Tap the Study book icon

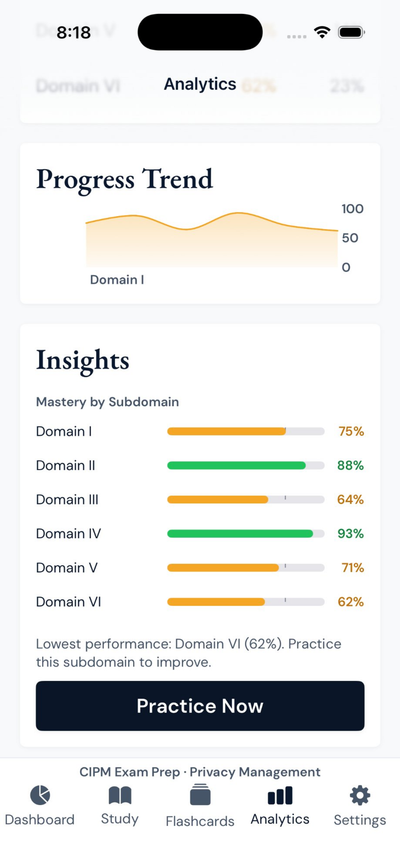pyautogui.click(x=120, y=795)
